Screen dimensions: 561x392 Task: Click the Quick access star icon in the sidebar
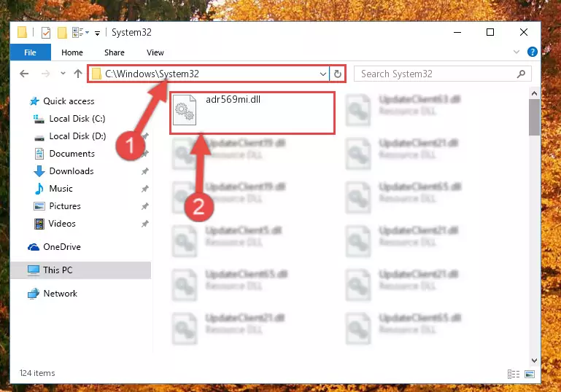point(34,101)
